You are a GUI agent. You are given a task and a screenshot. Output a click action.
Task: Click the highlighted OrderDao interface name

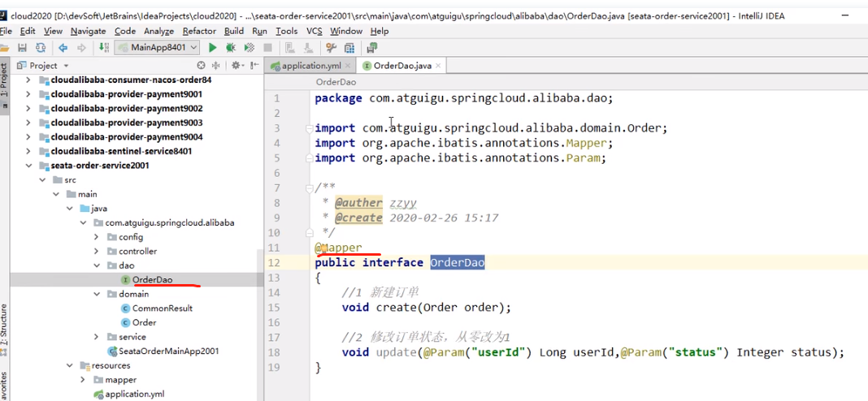coord(458,263)
